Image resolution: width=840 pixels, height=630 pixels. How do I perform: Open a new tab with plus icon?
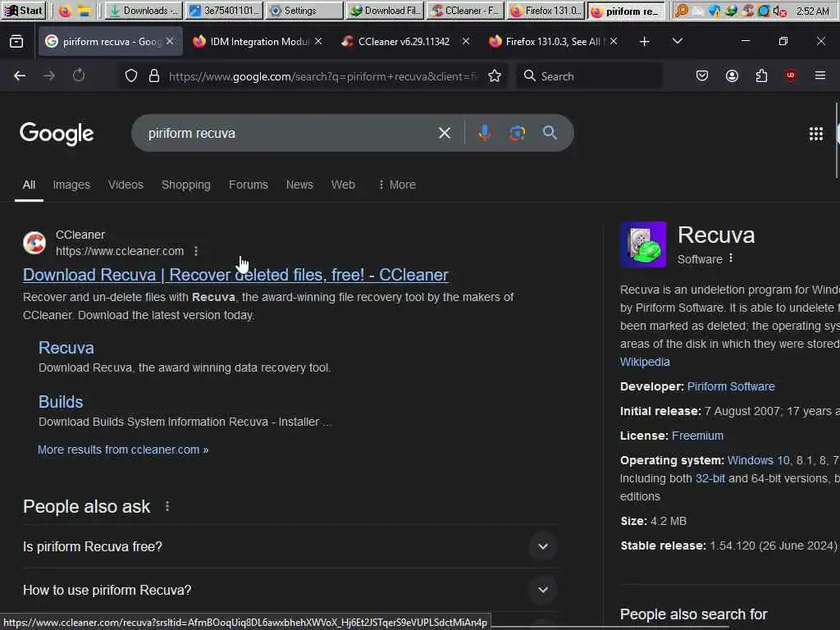coord(645,41)
